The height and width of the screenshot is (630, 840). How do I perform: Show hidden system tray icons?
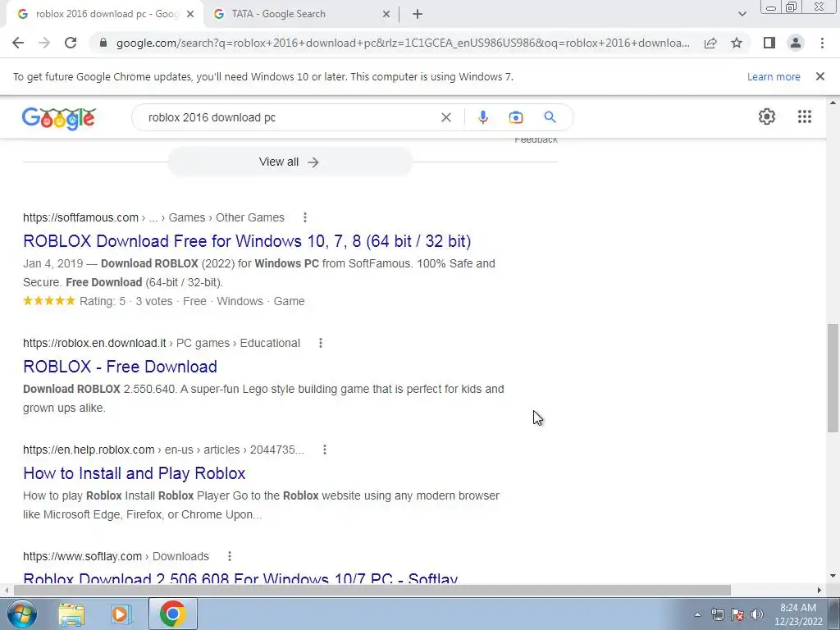[697, 614]
